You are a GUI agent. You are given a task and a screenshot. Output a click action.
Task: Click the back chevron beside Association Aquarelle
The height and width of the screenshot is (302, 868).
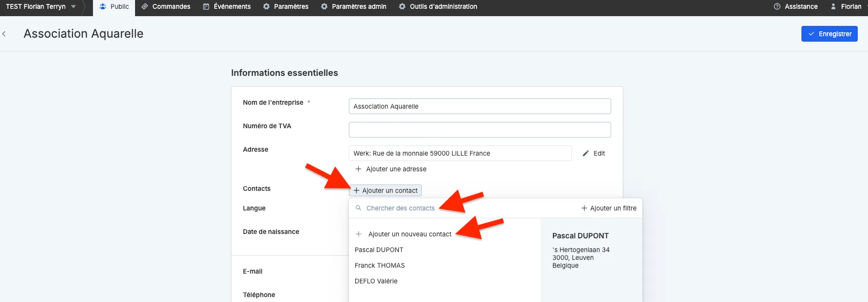tap(4, 34)
